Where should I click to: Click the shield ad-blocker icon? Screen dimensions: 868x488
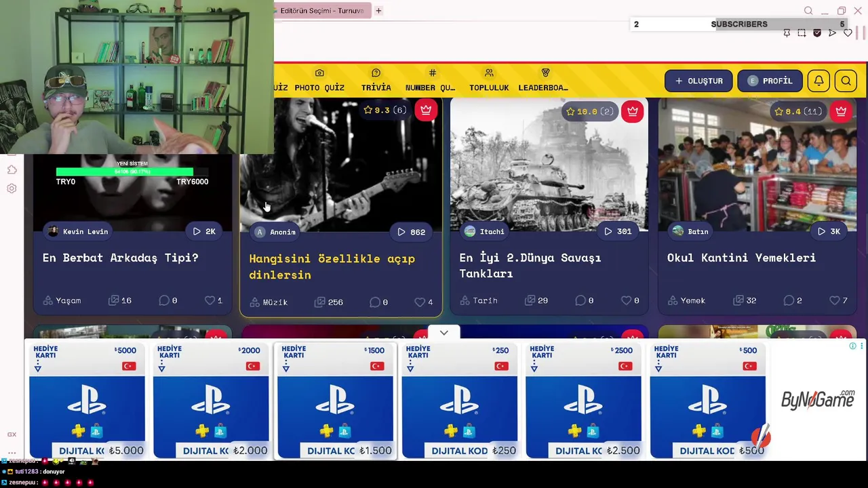[817, 33]
